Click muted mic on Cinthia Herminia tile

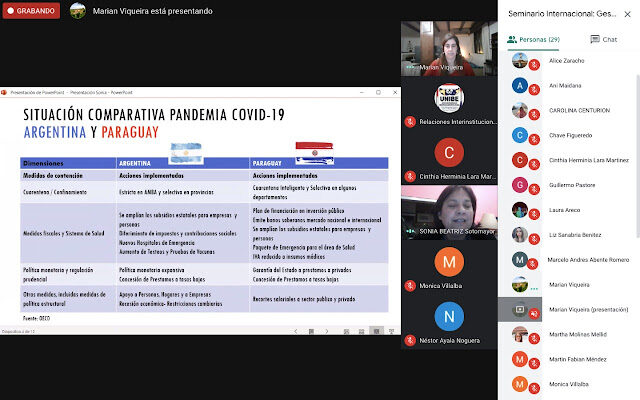tap(410, 176)
